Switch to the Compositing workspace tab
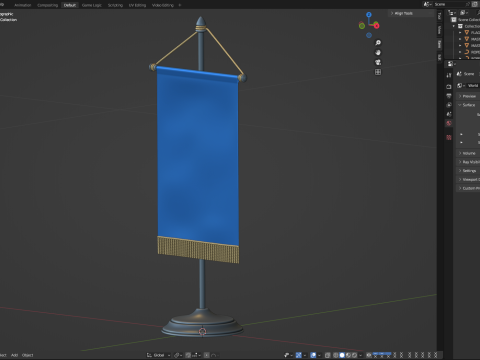The width and height of the screenshot is (480, 360). 47,5
